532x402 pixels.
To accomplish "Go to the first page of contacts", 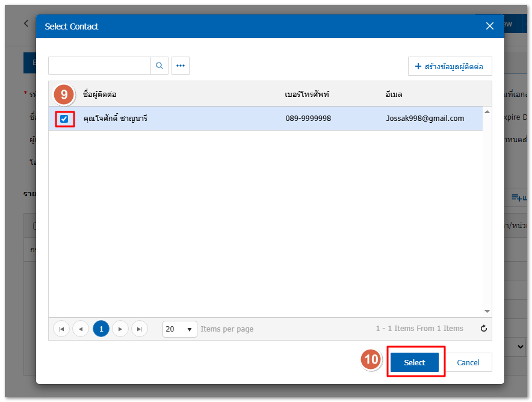I will coord(61,329).
